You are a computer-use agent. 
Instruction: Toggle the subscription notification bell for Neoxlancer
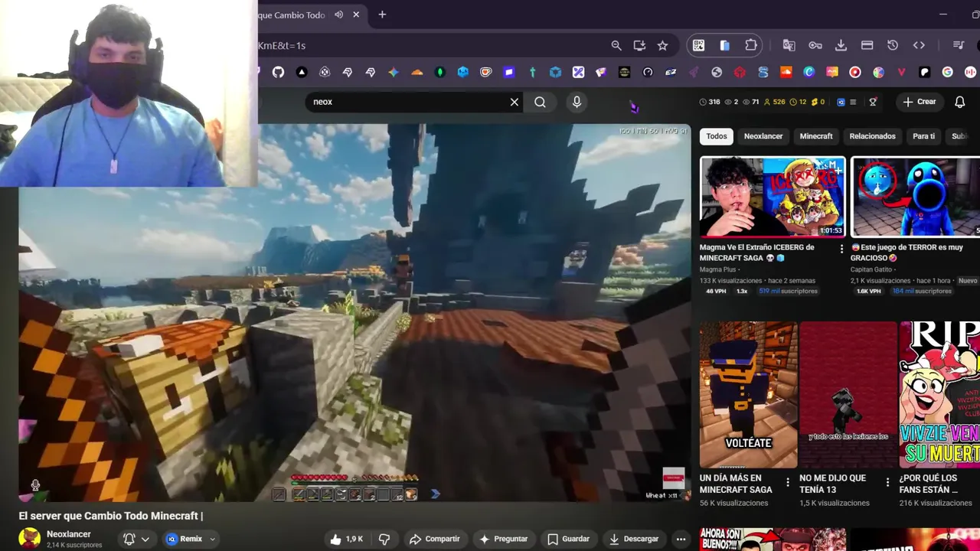[x=129, y=539]
